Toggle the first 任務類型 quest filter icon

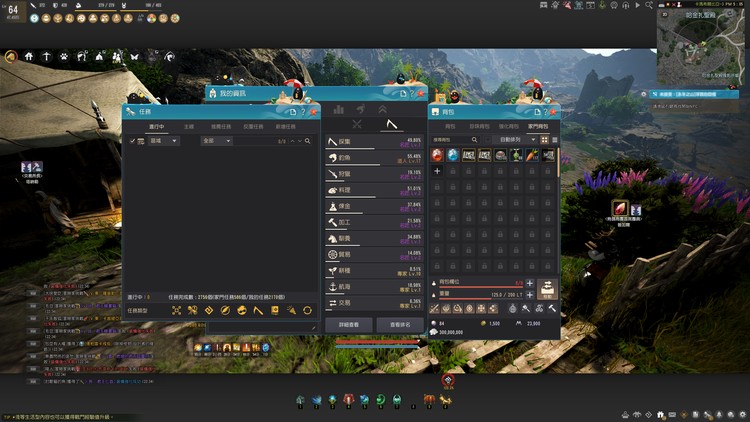pyautogui.click(x=176, y=311)
